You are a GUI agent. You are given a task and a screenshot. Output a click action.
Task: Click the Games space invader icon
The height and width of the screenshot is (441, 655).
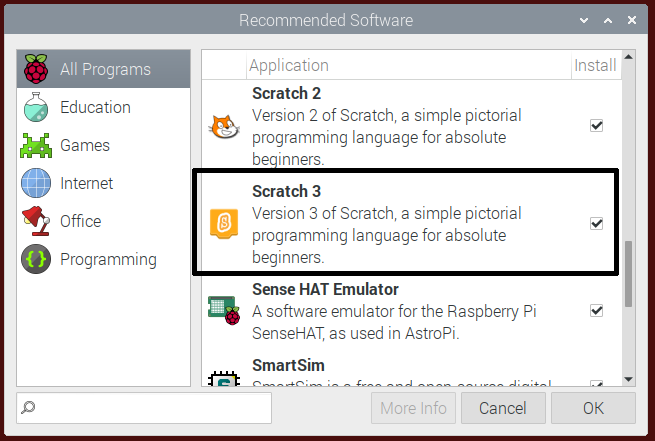click(36, 146)
